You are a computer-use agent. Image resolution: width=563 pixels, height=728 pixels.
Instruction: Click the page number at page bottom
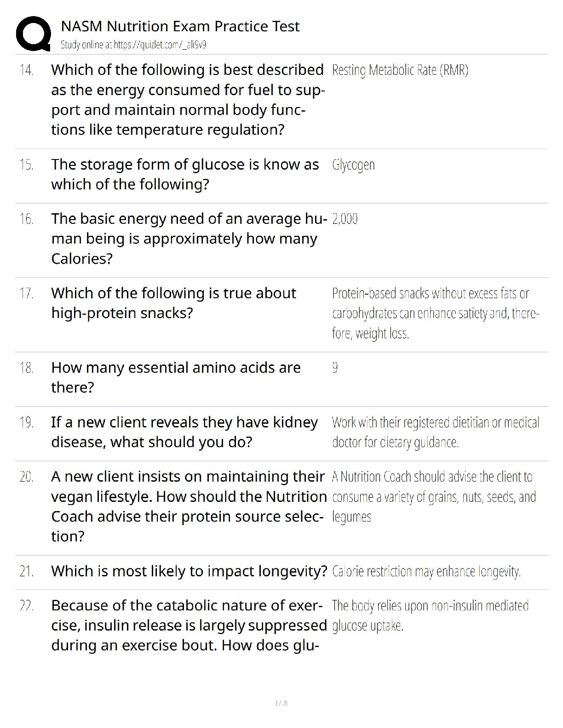coord(281,703)
